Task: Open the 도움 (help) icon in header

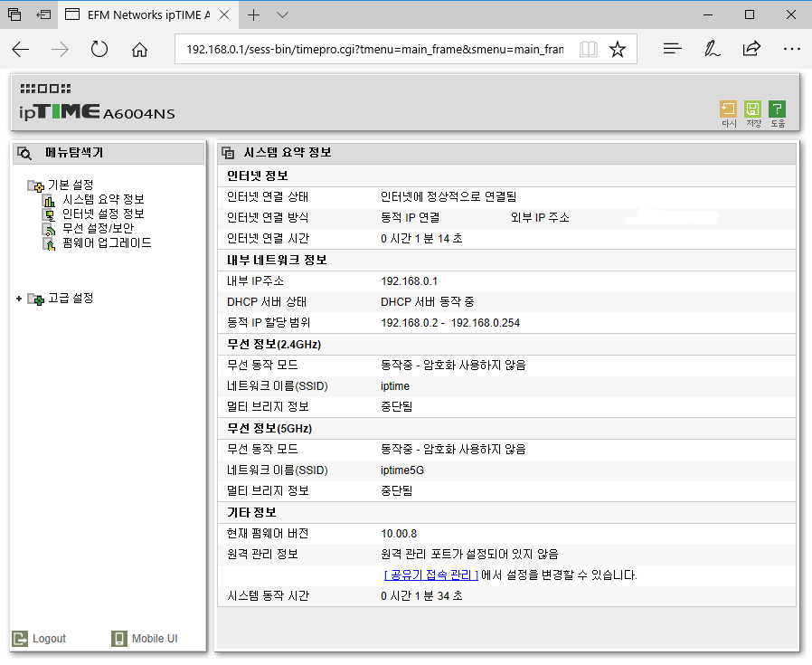Action: (777, 109)
